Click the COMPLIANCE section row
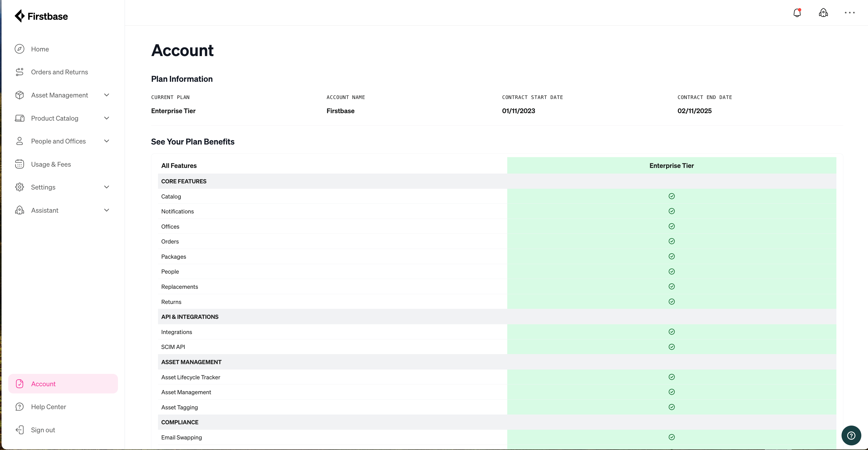868x450 pixels. click(x=497, y=422)
